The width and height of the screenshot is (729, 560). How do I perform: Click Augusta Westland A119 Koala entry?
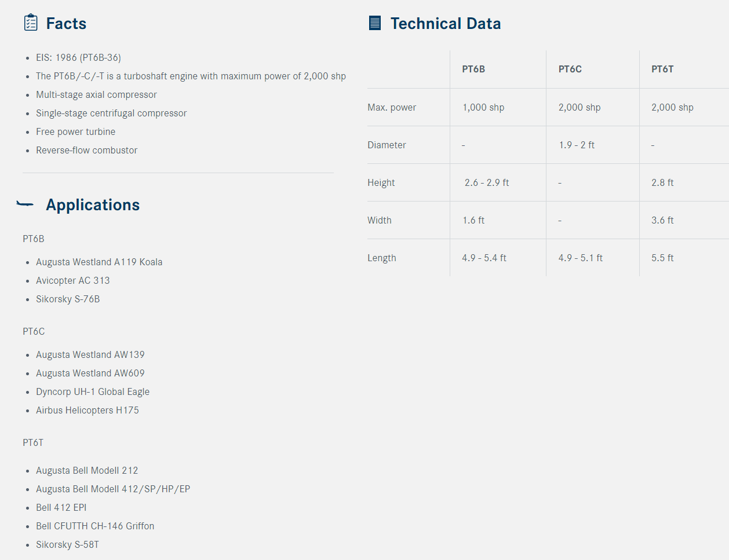coord(99,262)
